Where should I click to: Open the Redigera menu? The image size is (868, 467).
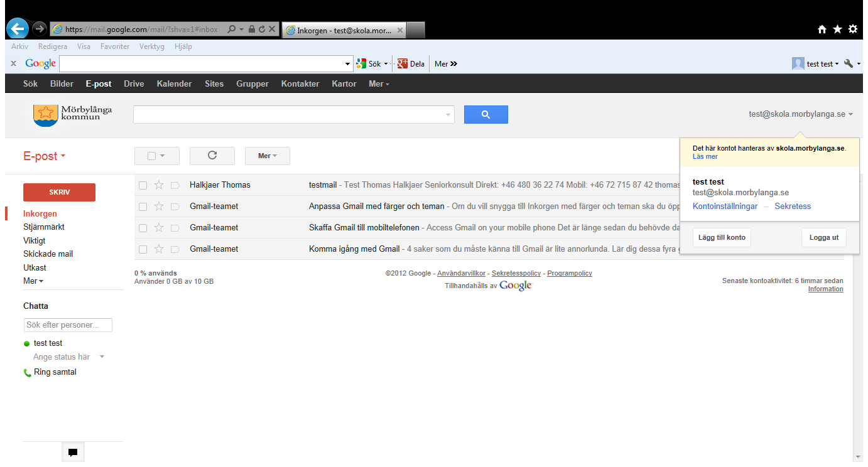[53, 46]
